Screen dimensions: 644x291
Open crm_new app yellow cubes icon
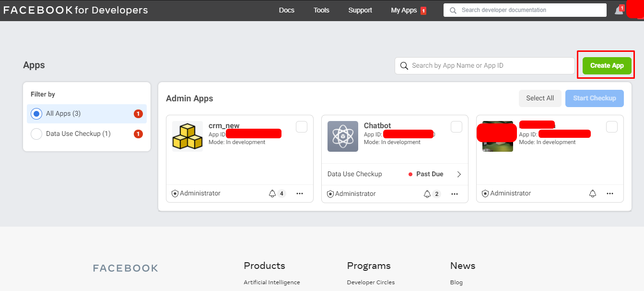point(187,136)
